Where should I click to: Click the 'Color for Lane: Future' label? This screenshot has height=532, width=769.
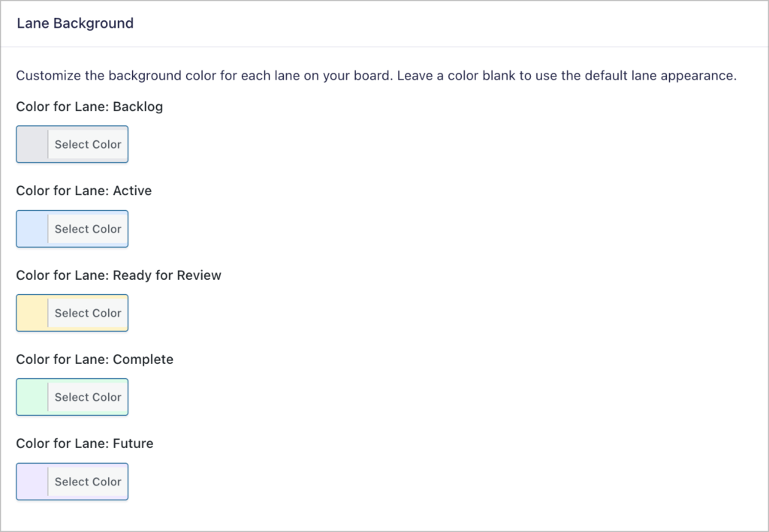[85, 443]
